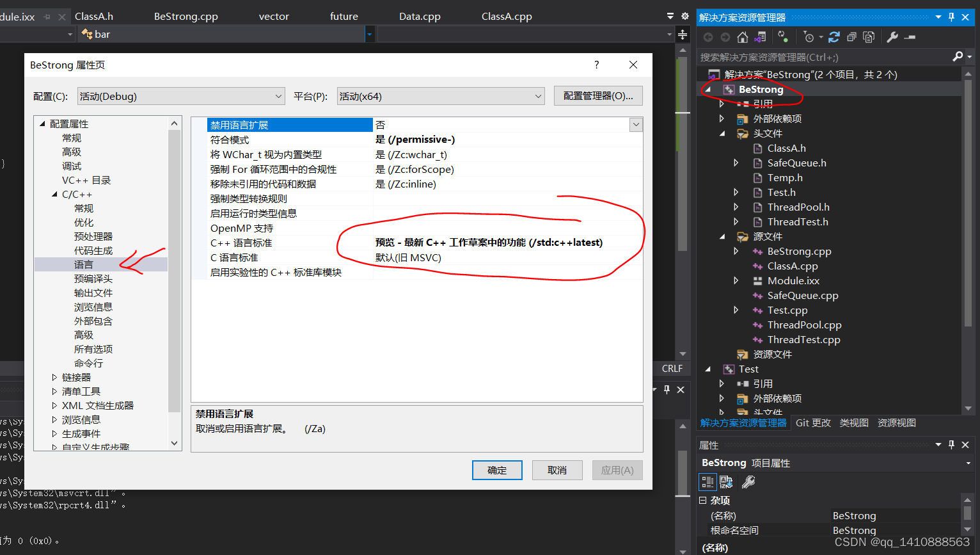The image size is (980, 555).
Task: Click the back navigation arrow in Solution Explorer
Action: (x=709, y=36)
